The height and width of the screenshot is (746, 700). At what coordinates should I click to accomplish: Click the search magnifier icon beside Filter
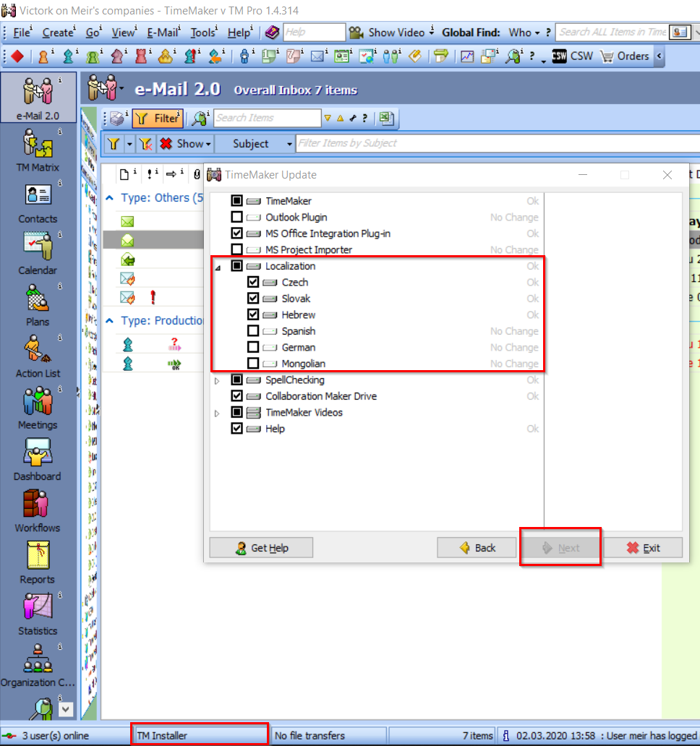click(x=201, y=118)
